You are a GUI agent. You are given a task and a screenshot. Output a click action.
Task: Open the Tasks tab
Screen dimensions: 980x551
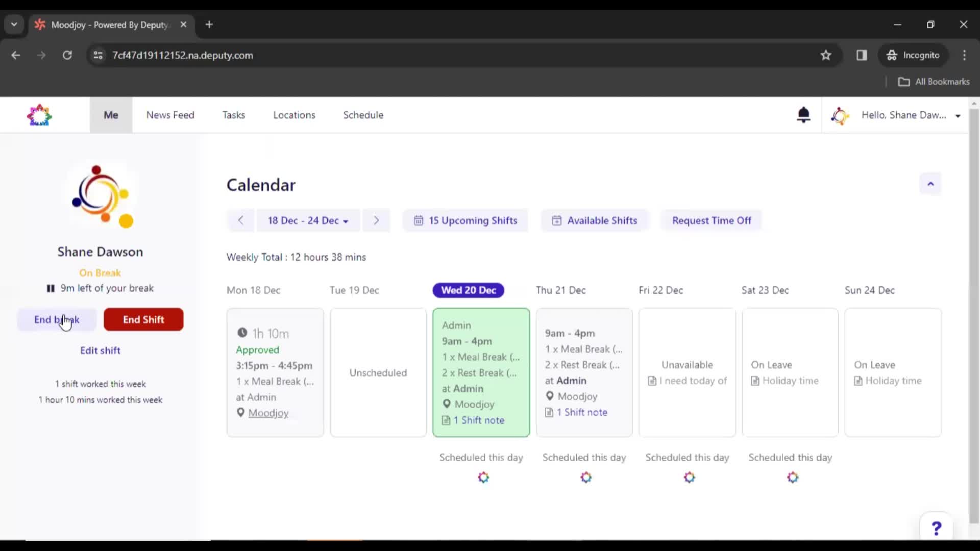[x=234, y=115]
